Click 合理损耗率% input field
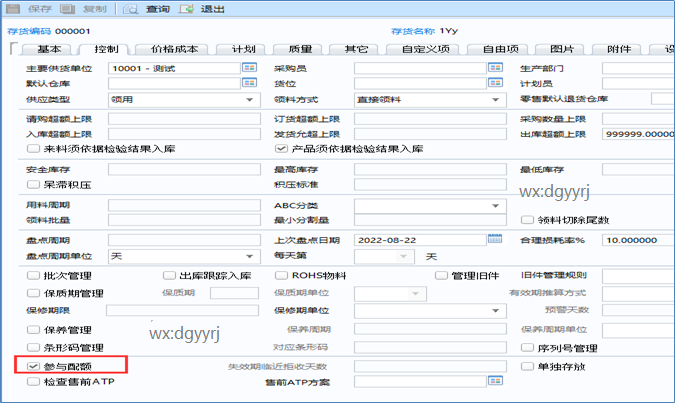The width and height of the screenshot is (675, 403). (x=638, y=240)
